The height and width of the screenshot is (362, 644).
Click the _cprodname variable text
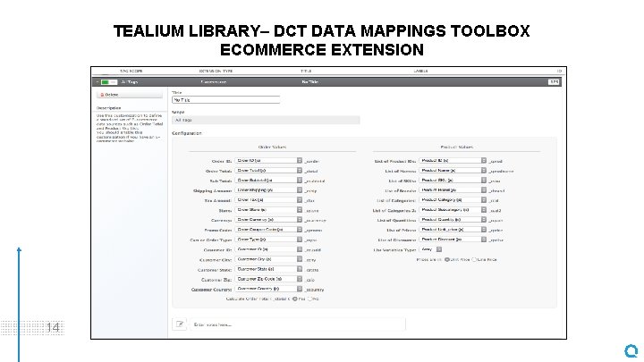point(501,171)
